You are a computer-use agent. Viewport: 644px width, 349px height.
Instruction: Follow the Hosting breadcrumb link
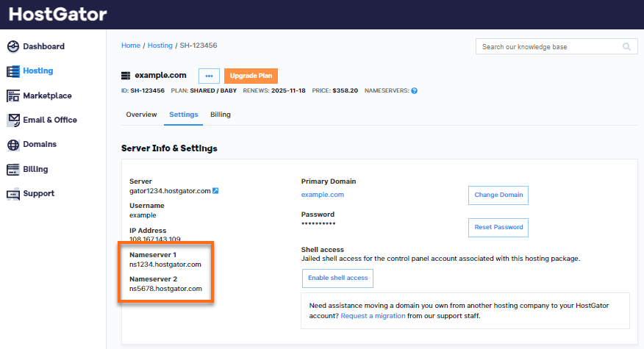point(160,46)
